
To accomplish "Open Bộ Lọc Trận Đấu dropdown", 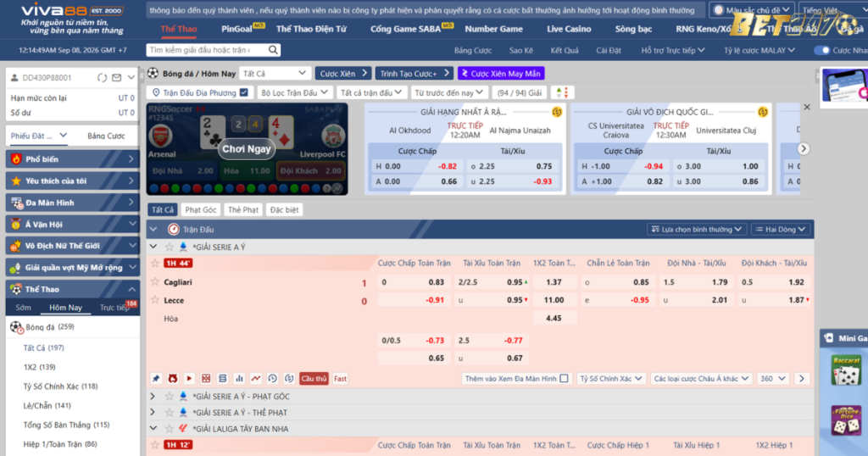I will pyautogui.click(x=294, y=92).
